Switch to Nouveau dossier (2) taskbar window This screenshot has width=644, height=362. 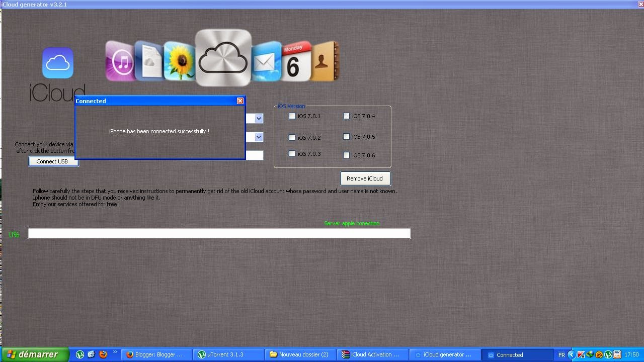[x=301, y=354]
